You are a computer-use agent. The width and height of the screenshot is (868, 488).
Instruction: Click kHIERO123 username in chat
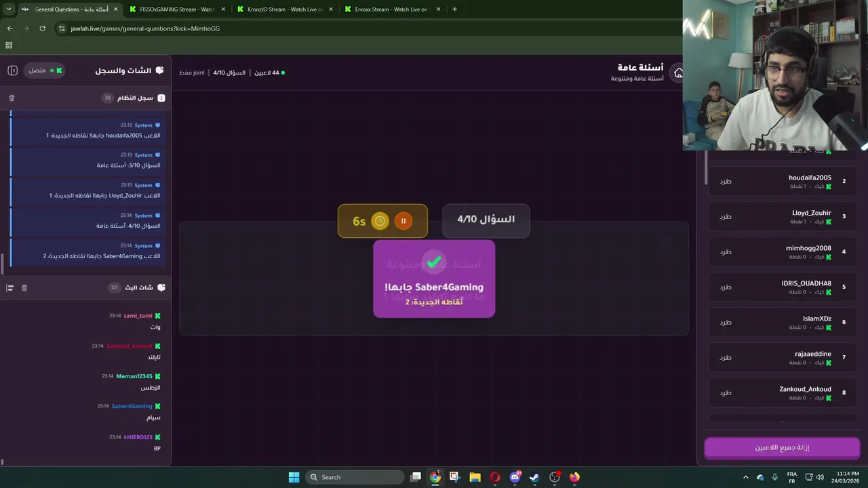[138, 437]
